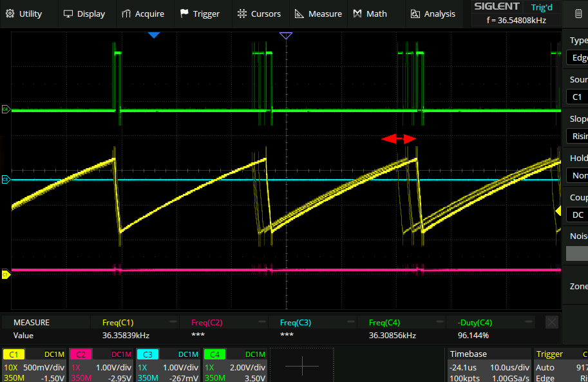Open the Utility menu
The image size is (588, 382).
coord(24,14)
